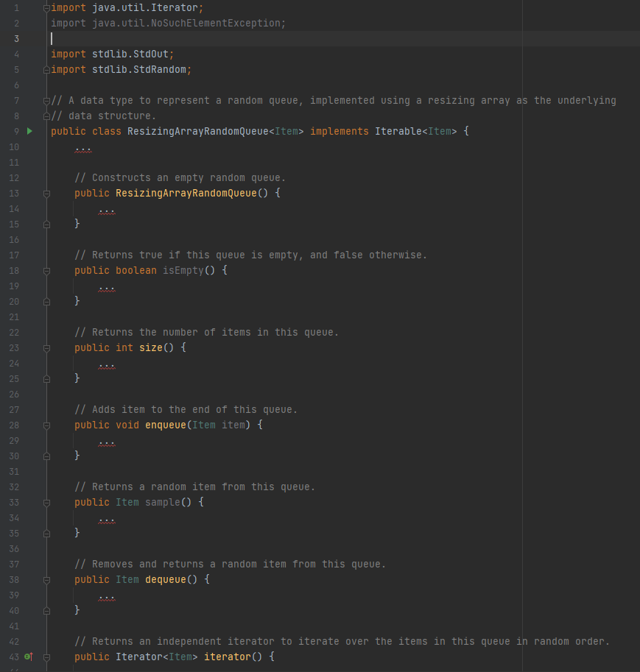Click the comment "// Constructs an empty random queue."
The height and width of the screenshot is (672, 640).
coord(180,177)
